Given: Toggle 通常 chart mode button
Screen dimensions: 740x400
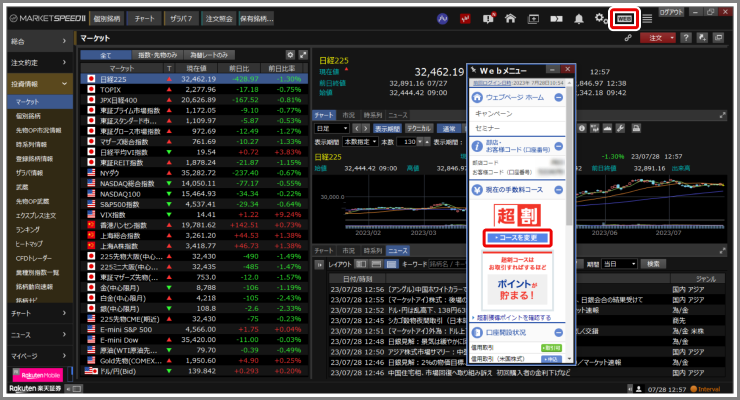Looking at the screenshot, I should [x=448, y=128].
